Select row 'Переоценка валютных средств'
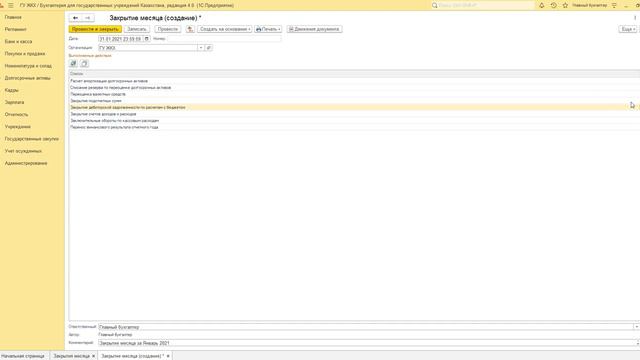This screenshot has width=640, height=360. click(354, 94)
